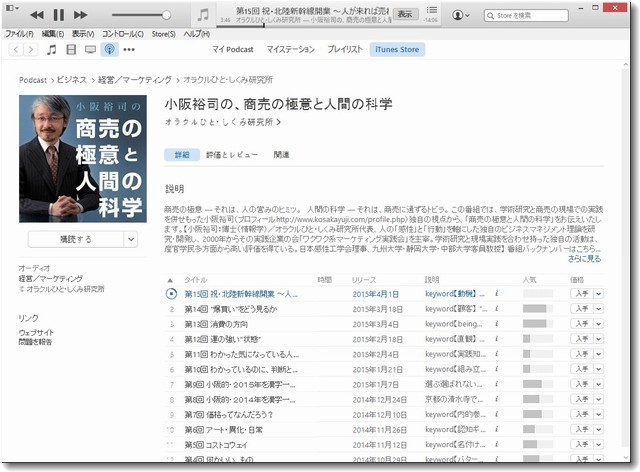Click さらに見る to expand description

[584, 258]
